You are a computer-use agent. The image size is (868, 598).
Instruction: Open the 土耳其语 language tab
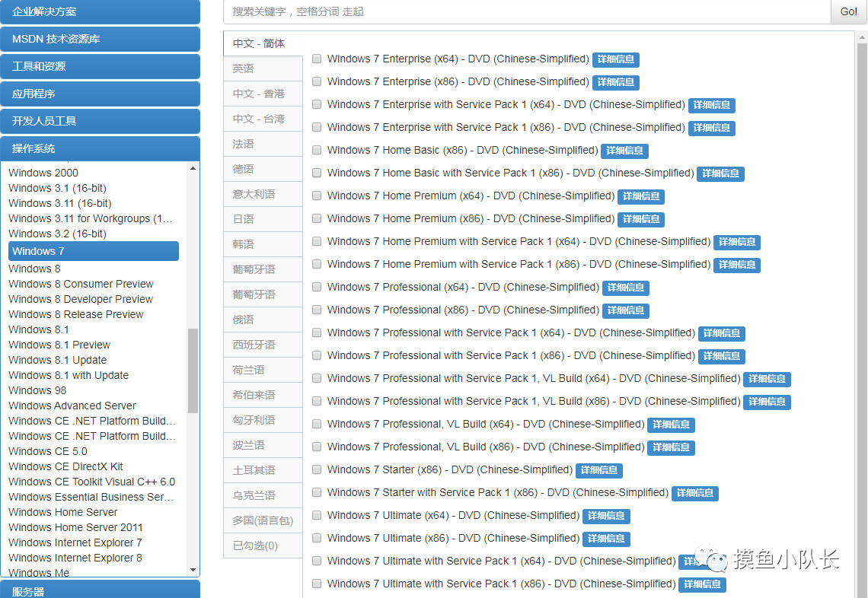[263, 470]
